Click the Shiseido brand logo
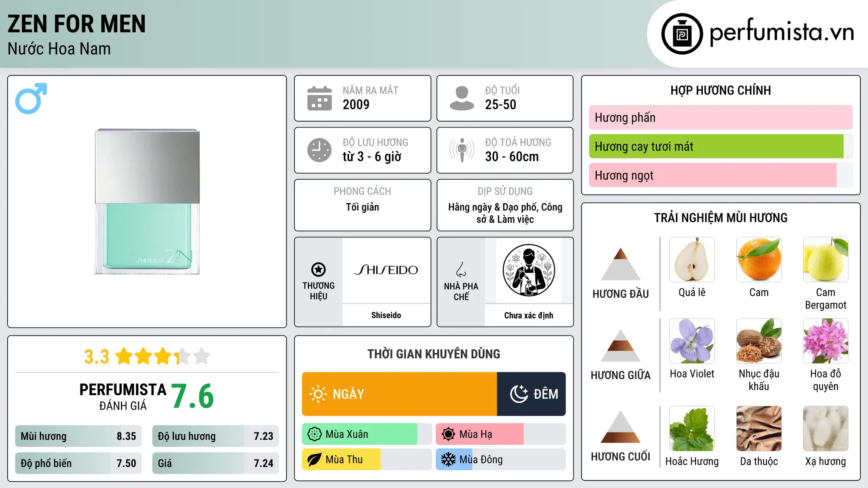The height and width of the screenshot is (488, 868). pos(386,270)
